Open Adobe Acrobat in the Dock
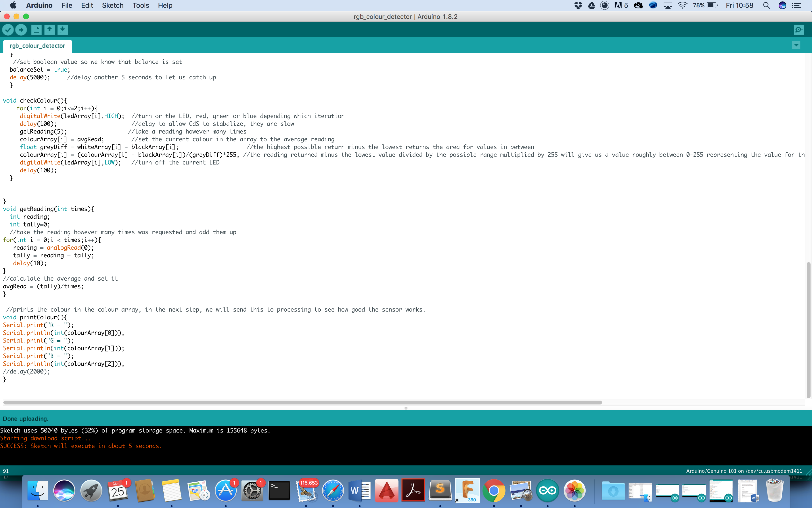Screen dimensions: 812x508 click(413, 491)
